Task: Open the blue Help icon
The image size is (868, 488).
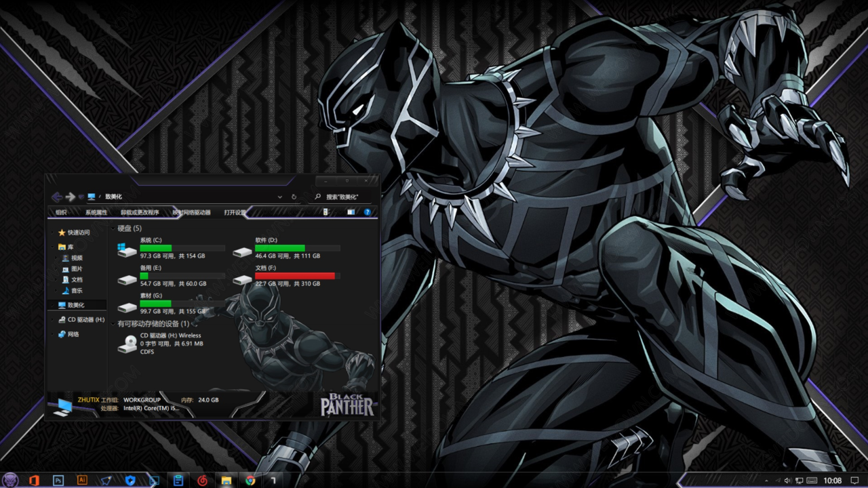Action: click(368, 212)
